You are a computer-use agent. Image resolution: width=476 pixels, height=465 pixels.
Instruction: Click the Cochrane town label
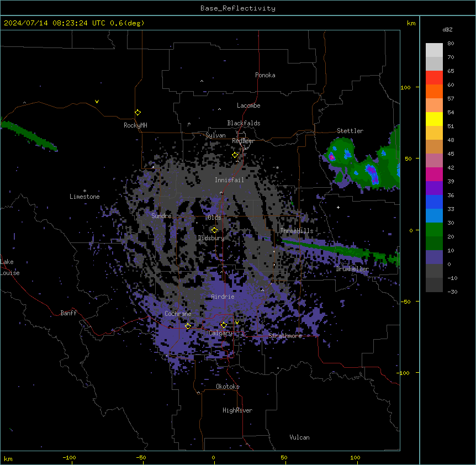pos(178,314)
